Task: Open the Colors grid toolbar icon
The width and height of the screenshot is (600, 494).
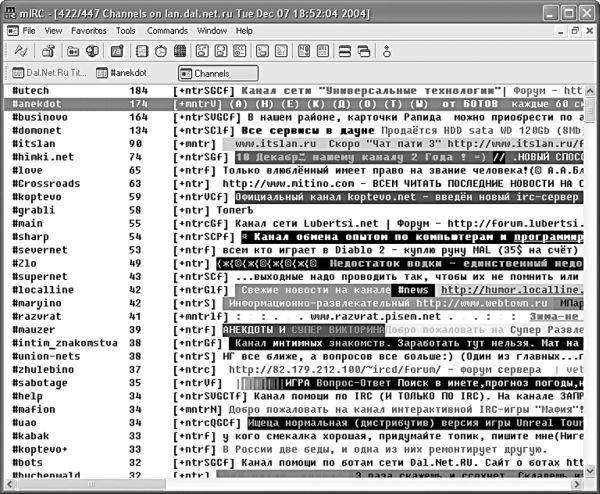Action: 180,51
